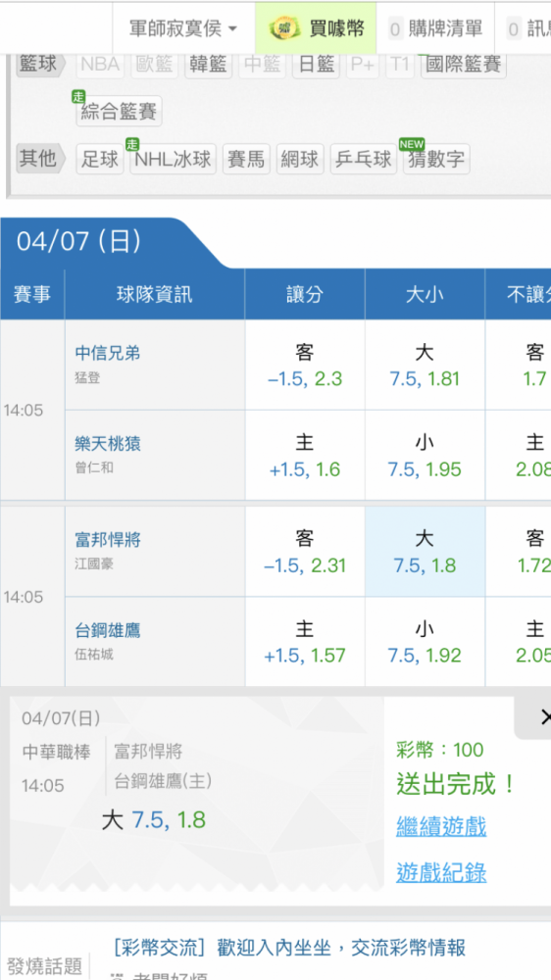Select the 日籃 basketball category

point(316,65)
